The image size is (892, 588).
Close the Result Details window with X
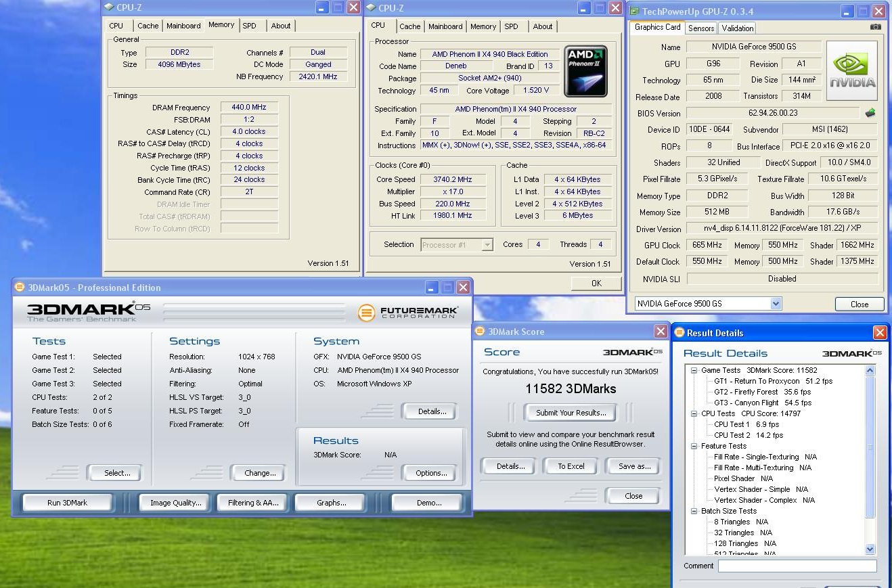(879, 333)
